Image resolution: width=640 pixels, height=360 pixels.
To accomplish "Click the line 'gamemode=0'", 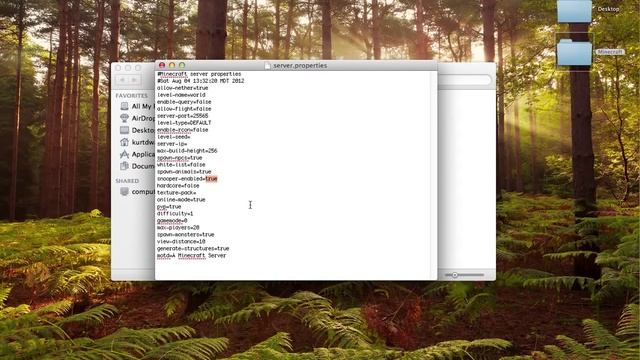I will (172, 221).
